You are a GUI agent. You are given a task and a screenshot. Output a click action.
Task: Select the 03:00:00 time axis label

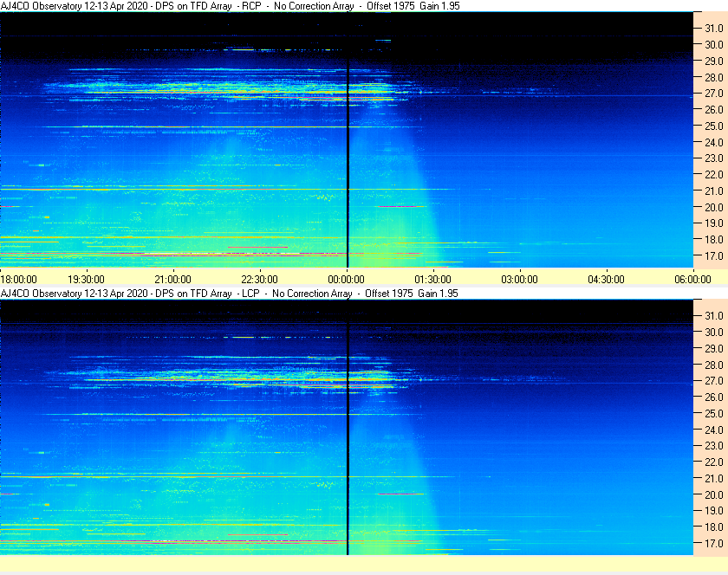coord(519,280)
